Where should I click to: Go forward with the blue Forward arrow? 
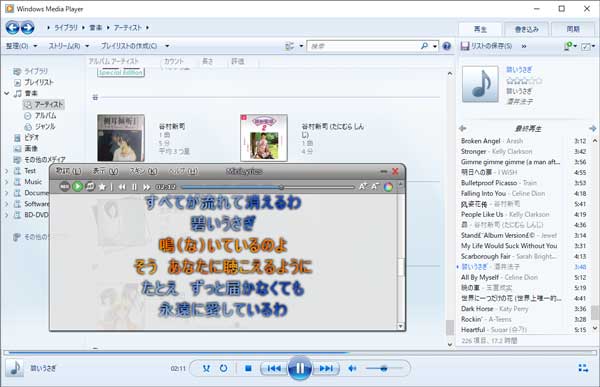[x=27, y=28]
